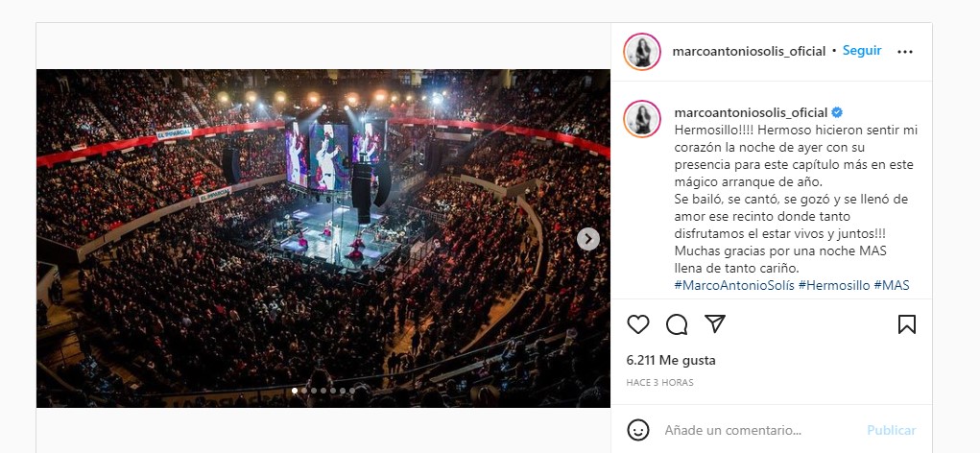Open the three-dot options menu

point(905,52)
